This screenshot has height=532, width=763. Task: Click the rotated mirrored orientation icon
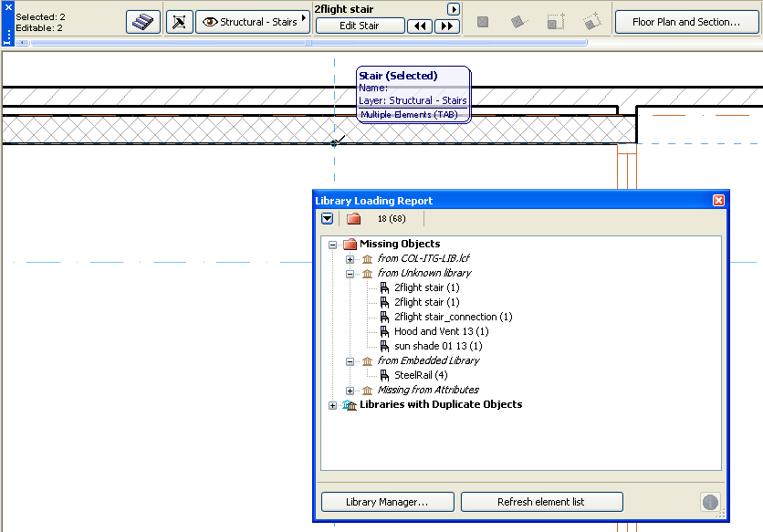(x=591, y=22)
